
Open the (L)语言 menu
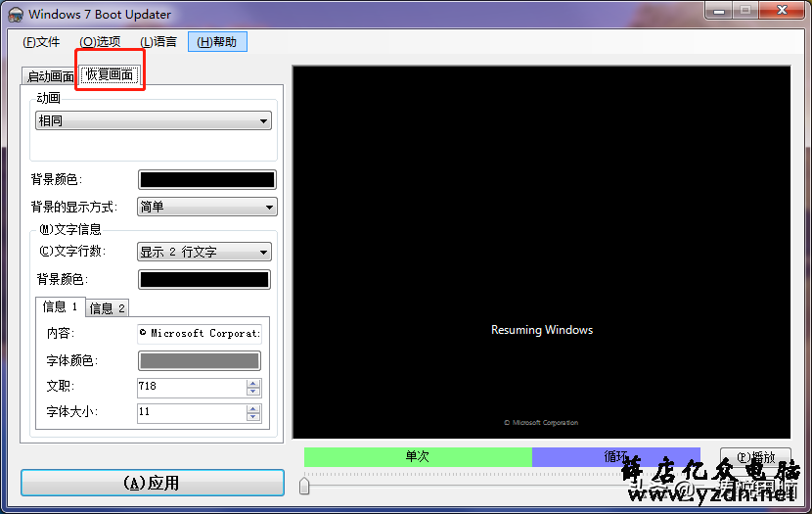[158, 42]
